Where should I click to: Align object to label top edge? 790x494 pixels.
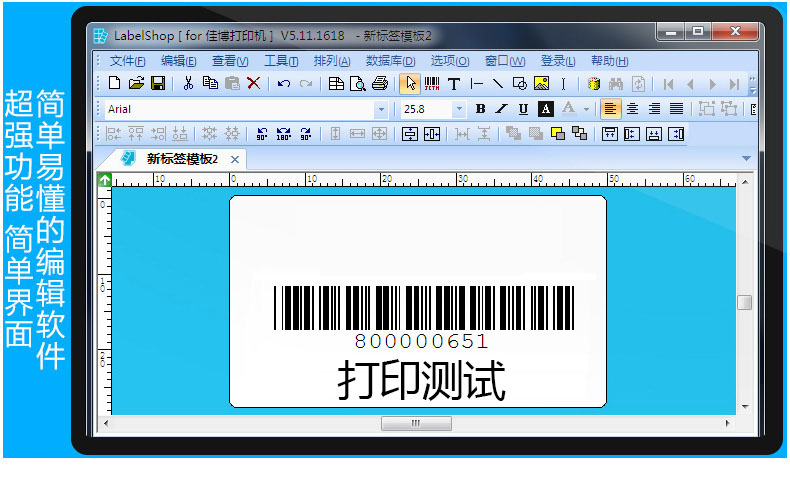[x=610, y=134]
